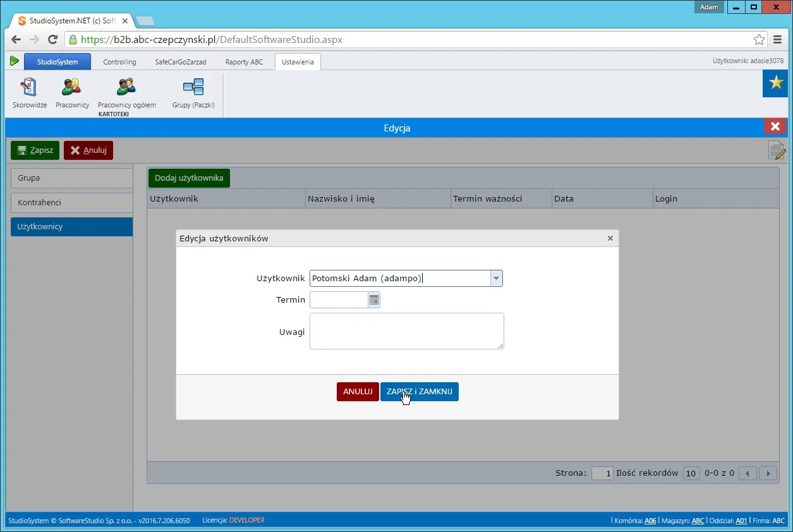Click the red Anuluj toolbar button
This screenshot has width=793, height=532.
88,150
